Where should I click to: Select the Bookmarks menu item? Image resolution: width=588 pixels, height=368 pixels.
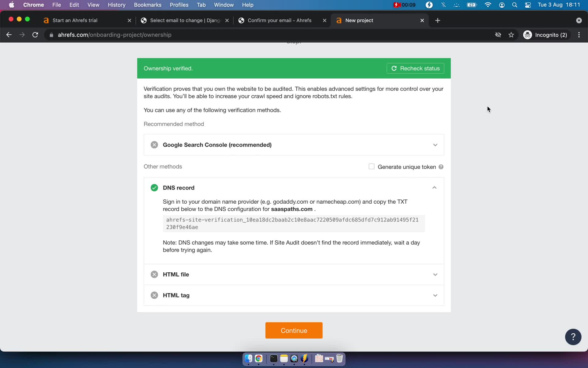[x=147, y=5]
